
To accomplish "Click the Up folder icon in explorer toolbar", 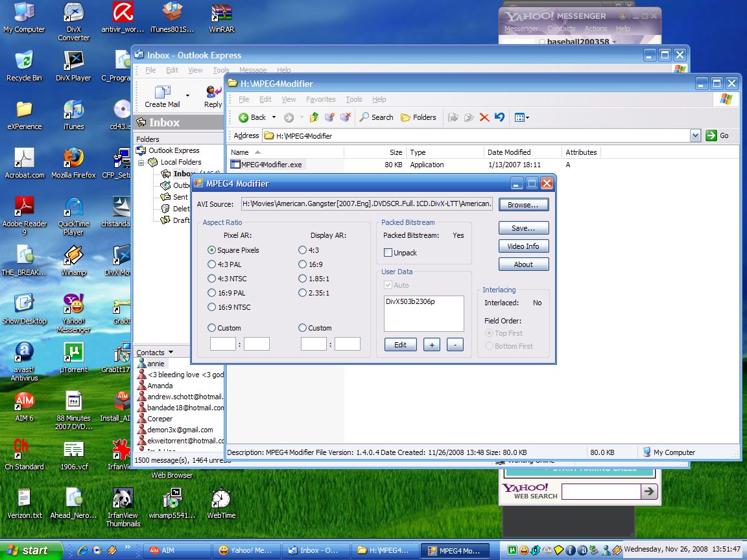I will coord(314,117).
